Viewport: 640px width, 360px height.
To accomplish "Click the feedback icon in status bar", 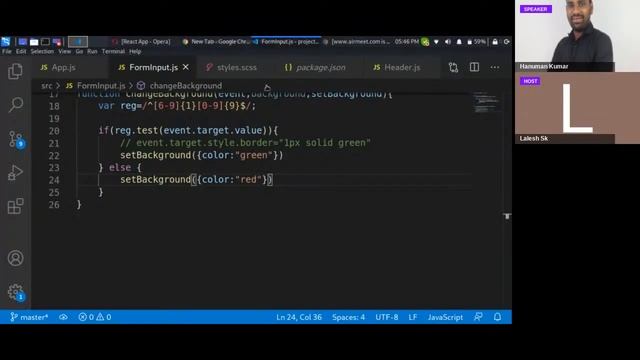I will [478, 317].
